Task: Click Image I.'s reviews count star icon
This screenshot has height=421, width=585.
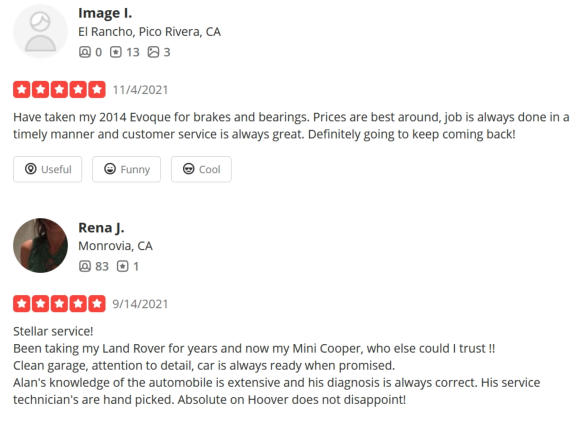Action: (x=116, y=52)
